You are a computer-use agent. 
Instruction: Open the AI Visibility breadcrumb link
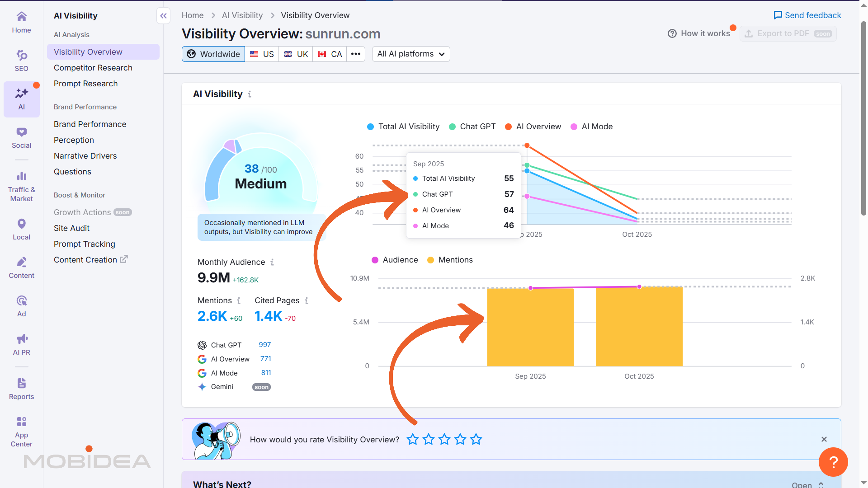pos(242,15)
